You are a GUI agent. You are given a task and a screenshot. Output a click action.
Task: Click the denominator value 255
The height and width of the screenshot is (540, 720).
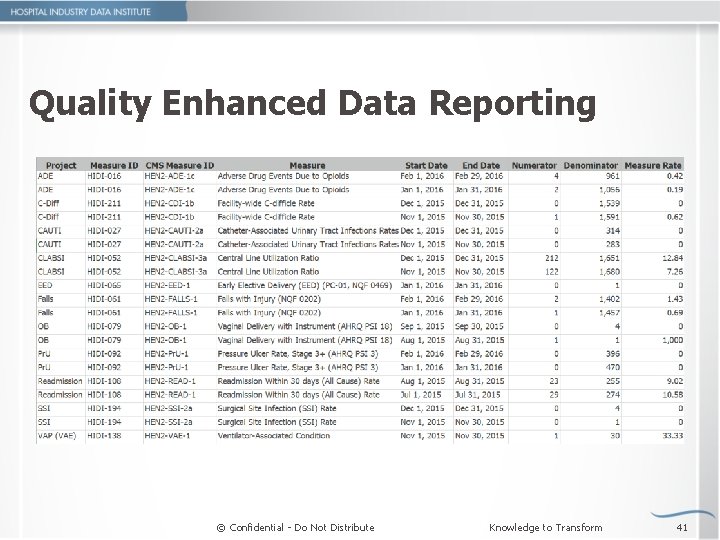(613, 381)
